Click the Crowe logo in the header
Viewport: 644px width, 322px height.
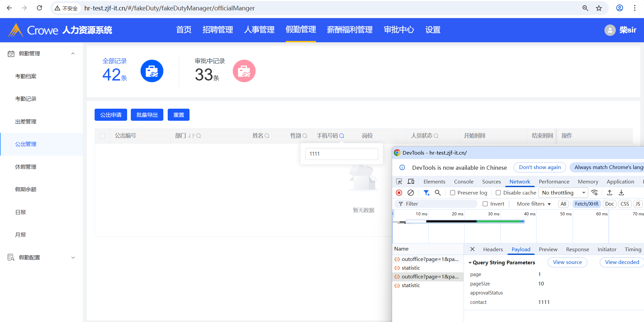tap(33, 30)
